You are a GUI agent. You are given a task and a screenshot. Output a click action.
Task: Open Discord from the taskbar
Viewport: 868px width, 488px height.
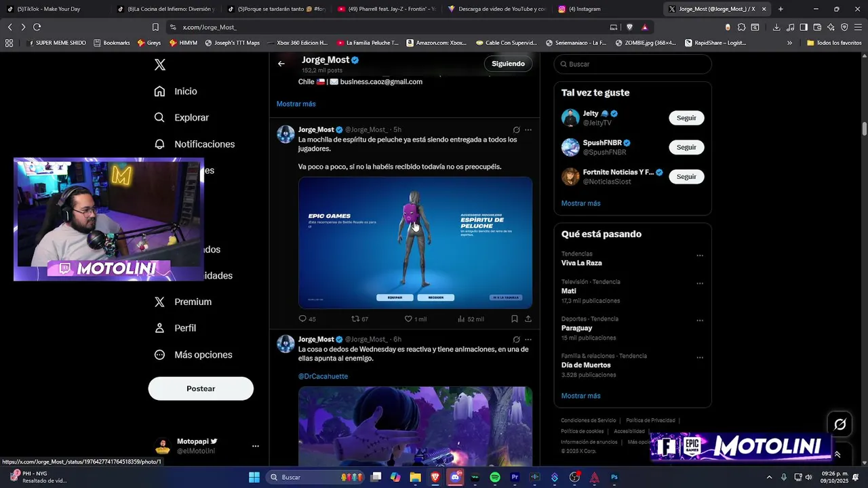coord(455,477)
